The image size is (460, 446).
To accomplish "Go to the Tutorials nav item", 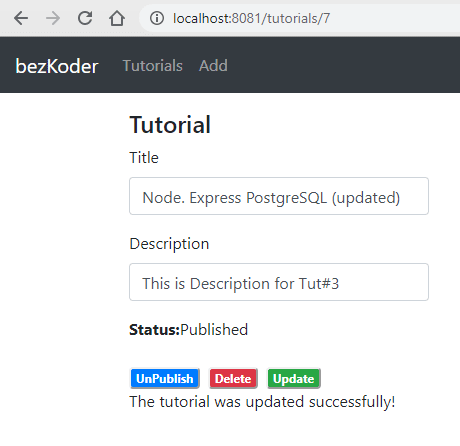I will pos(153,66).
